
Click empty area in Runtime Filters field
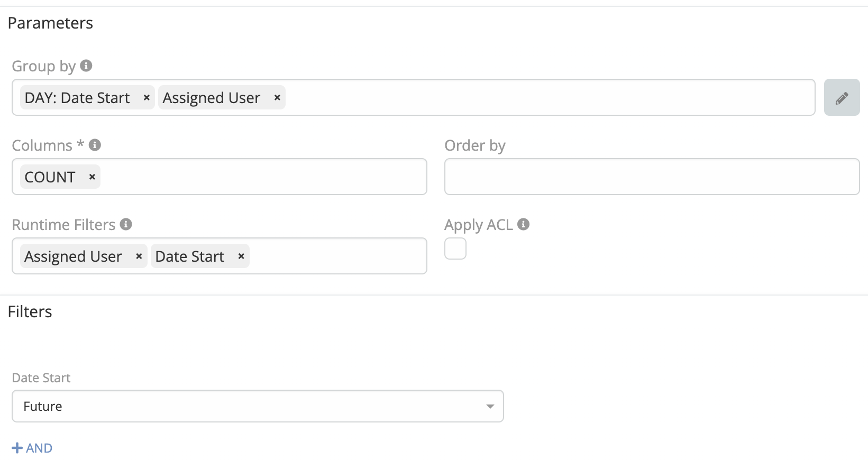339,256
